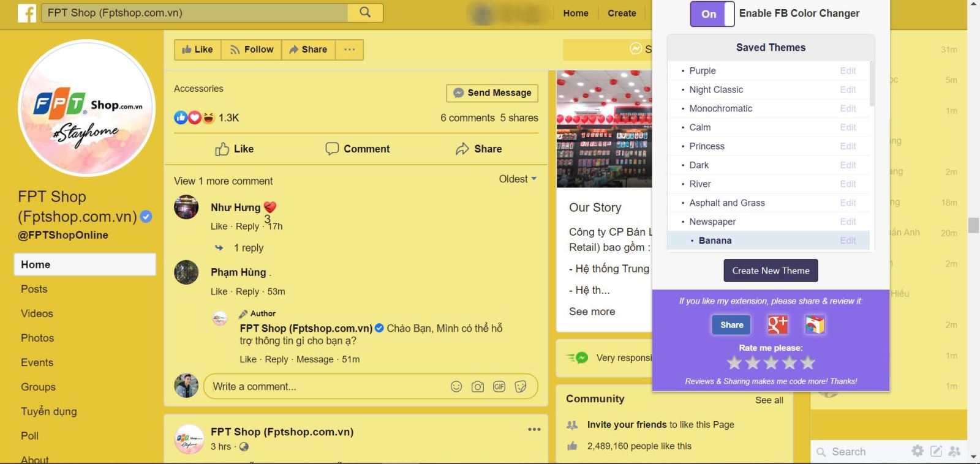Toggle the FB Color Changer On switch

click(x=712, y=13)
